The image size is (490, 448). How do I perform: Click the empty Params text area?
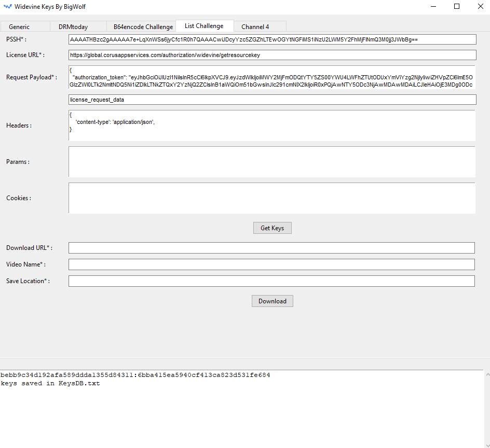[272, 162]
